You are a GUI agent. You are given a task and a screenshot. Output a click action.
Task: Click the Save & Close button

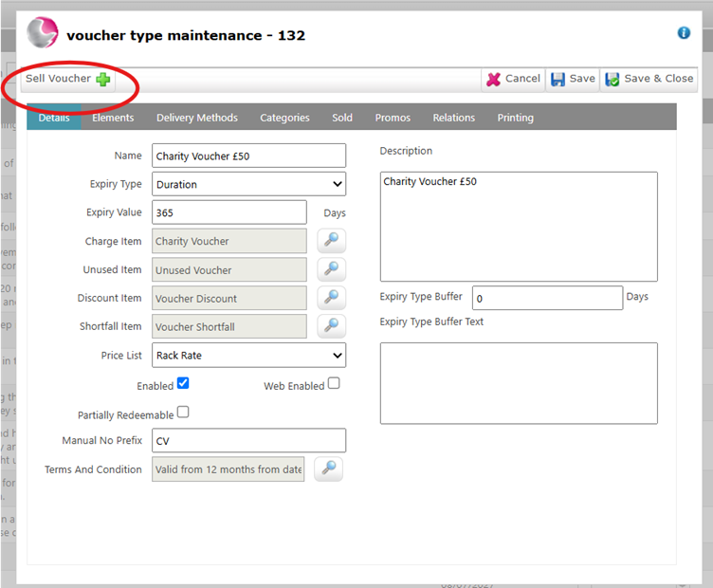click(x=649, y=79)
